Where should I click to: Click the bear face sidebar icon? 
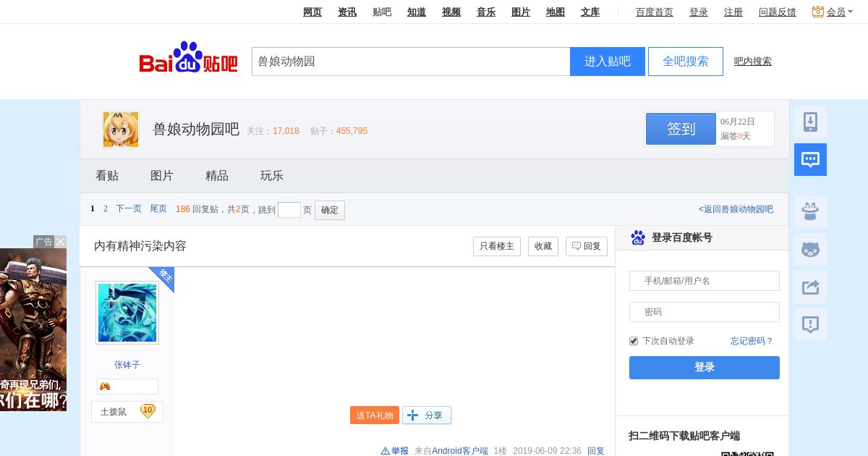point(810,250)
